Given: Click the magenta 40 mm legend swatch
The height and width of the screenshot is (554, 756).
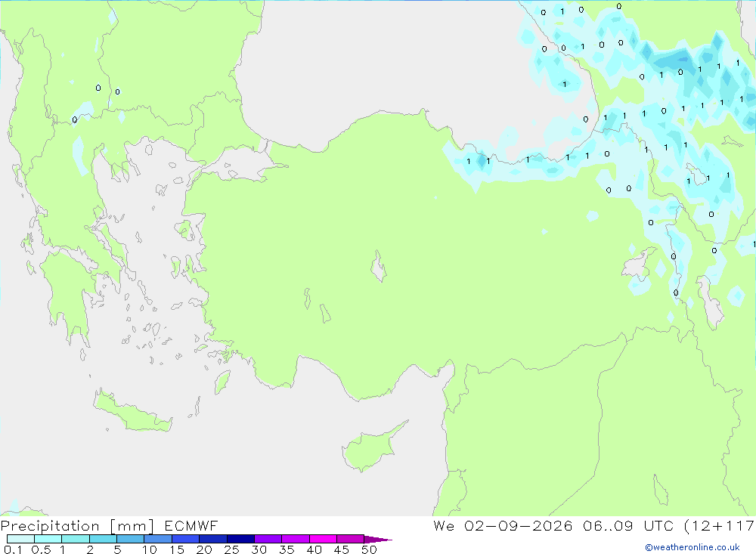Looking at the screenshot, I should point(323,539).
